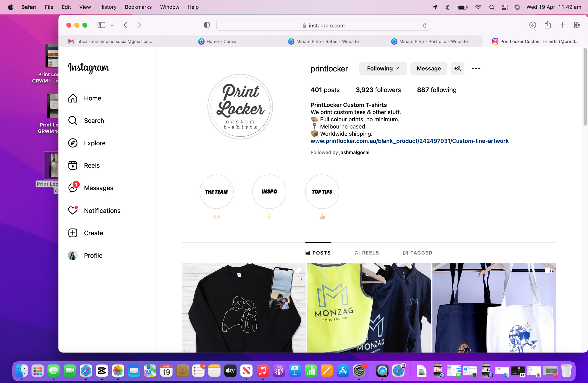View 3,923 followers list
This screenshot has height=383, width=588.
pyautogui.click(x=378, y=90)
